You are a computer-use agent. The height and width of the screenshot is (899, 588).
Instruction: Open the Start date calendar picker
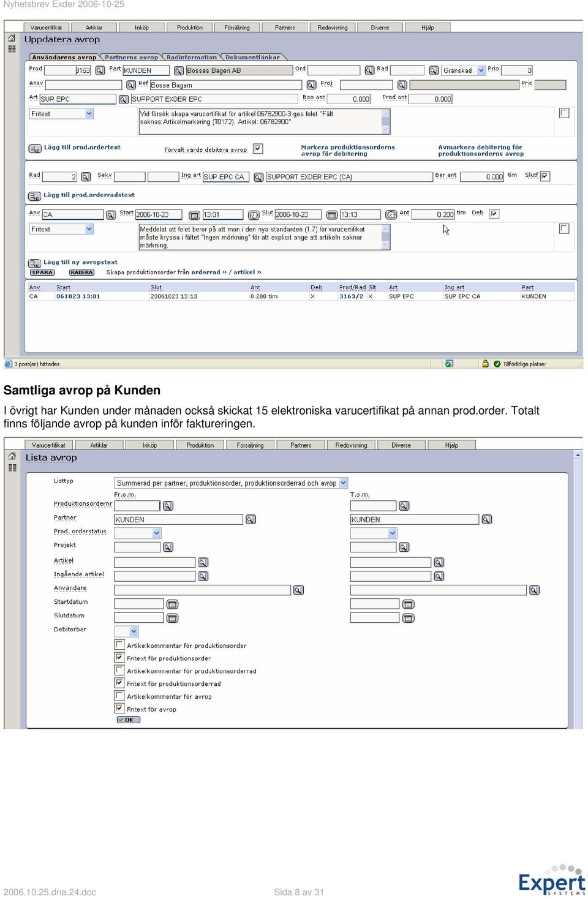coord(194,215)
